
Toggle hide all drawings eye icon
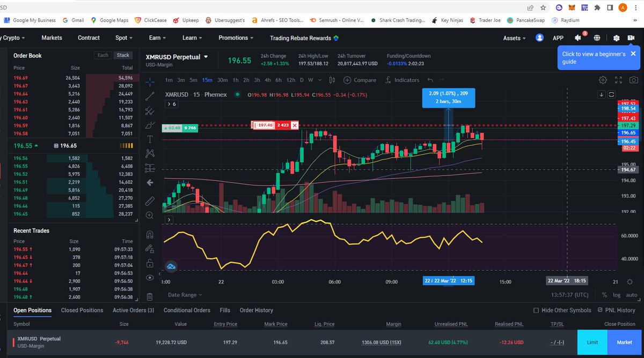150,277
